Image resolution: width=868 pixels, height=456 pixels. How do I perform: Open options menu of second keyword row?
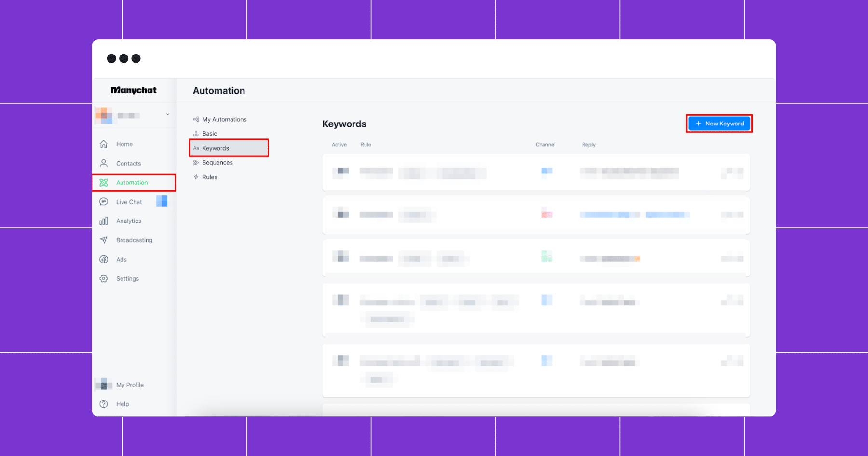click(x=732, y=215)
